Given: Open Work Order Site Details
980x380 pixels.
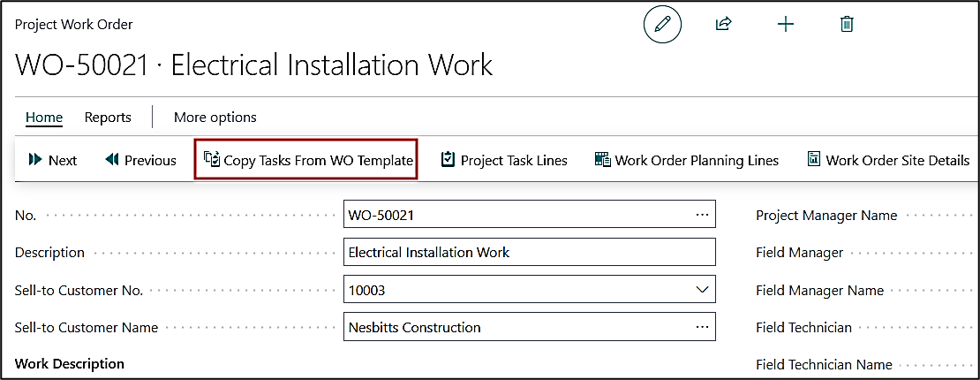Looking at the screenshot, I should 887,160.
